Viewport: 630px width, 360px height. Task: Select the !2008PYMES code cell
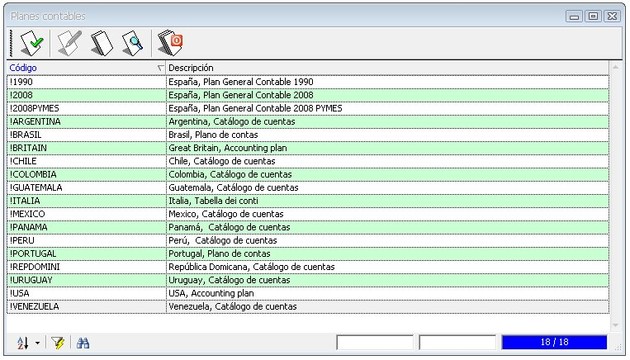tap(86, 108)
